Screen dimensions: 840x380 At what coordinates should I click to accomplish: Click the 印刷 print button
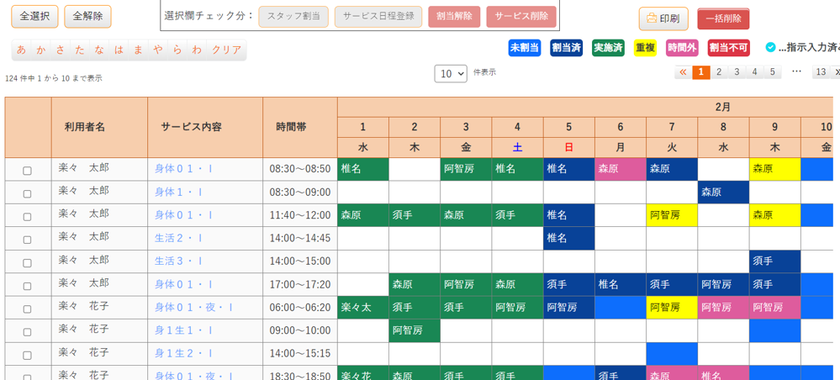pyautogui.click(x=663, y=19)
